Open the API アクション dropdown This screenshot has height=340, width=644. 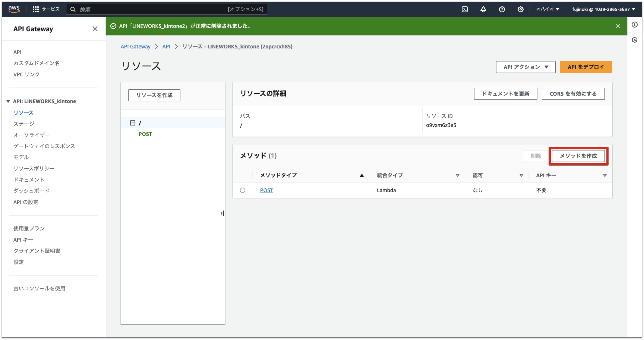(x=525, y=67)
